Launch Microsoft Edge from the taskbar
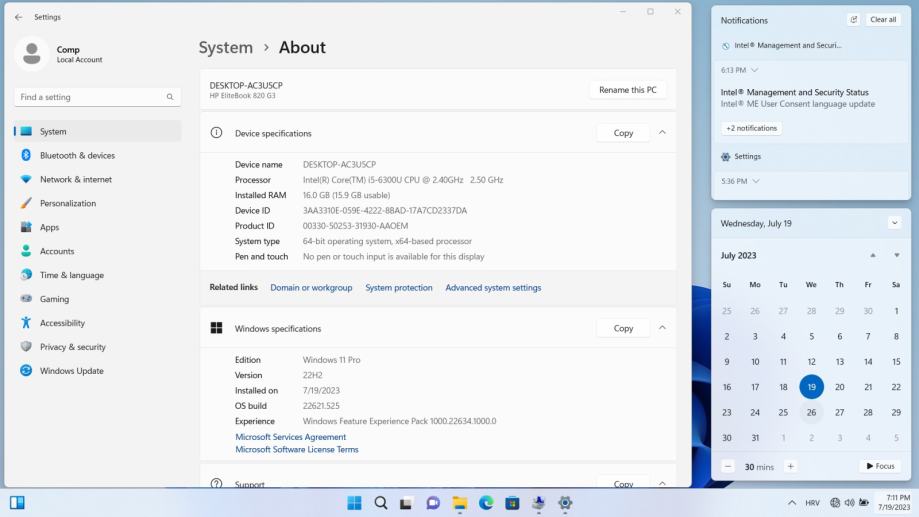 coord(486,503)
